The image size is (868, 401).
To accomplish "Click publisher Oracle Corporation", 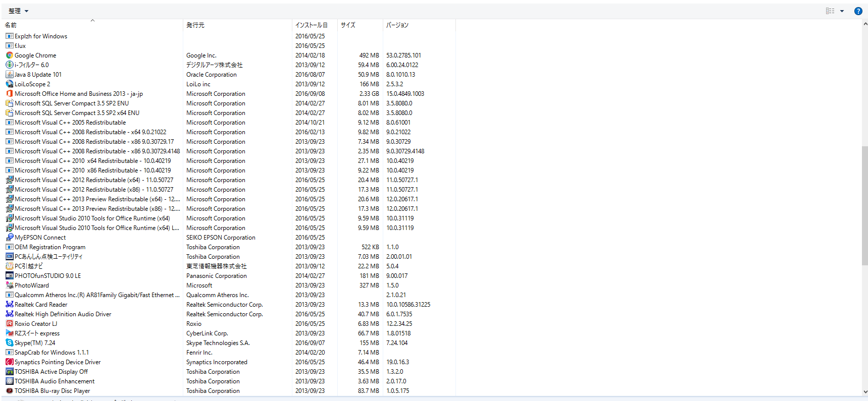I will click(x=212, y=75).
